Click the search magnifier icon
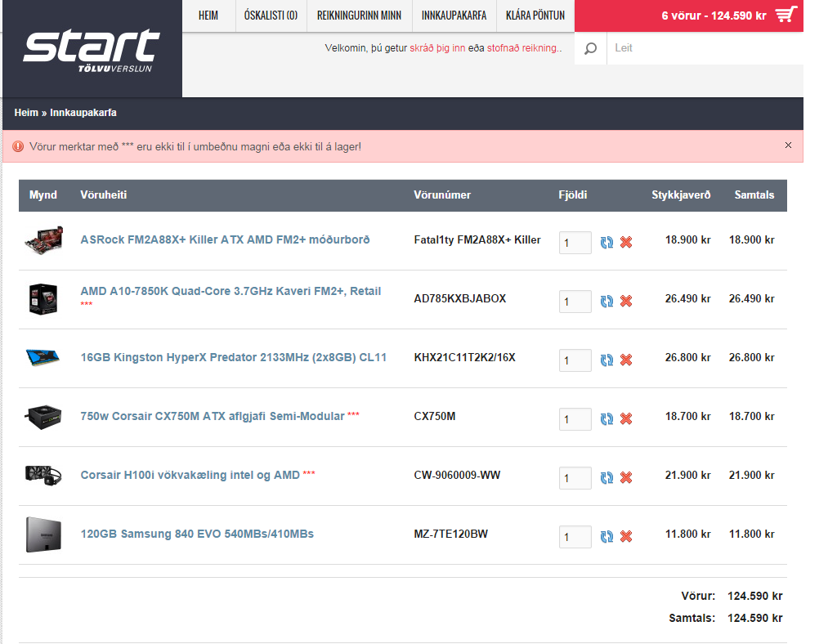837x644 pixels. [x=589, y=47]
